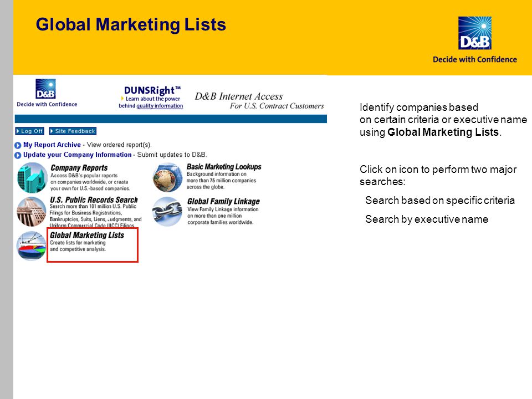Click 'Search by executive name' text
This screenshot has height=399, width=532.
[x=427, y=219]
